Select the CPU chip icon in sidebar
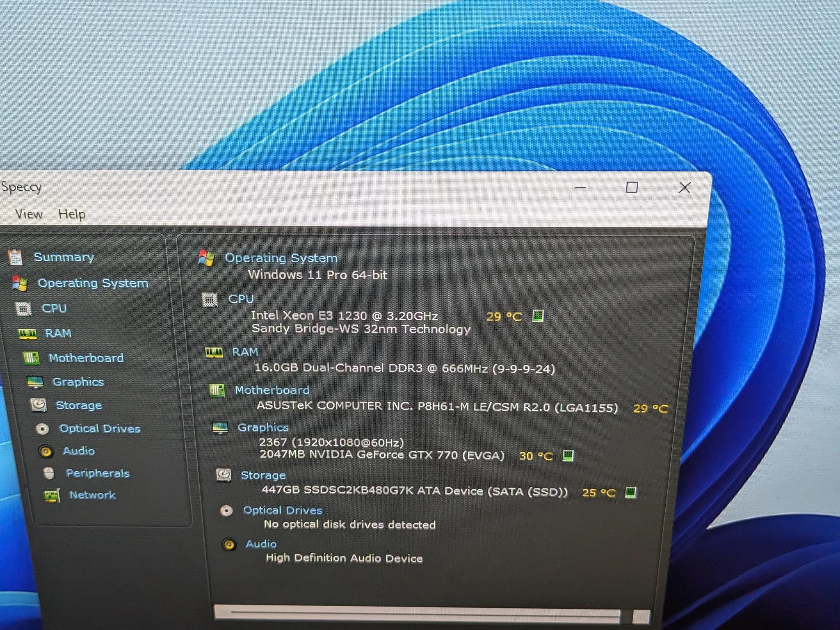The width and height of the screenshot is (840, 630). pos(23,308)
